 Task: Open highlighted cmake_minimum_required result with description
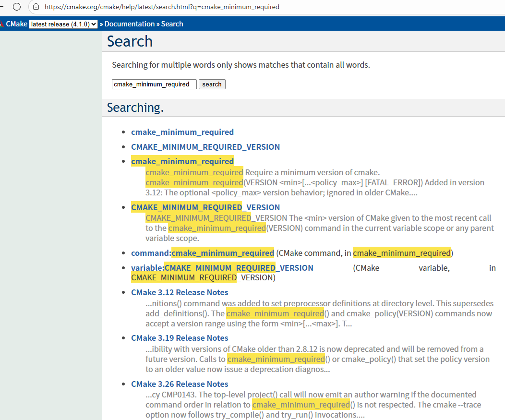pos(182,161)
